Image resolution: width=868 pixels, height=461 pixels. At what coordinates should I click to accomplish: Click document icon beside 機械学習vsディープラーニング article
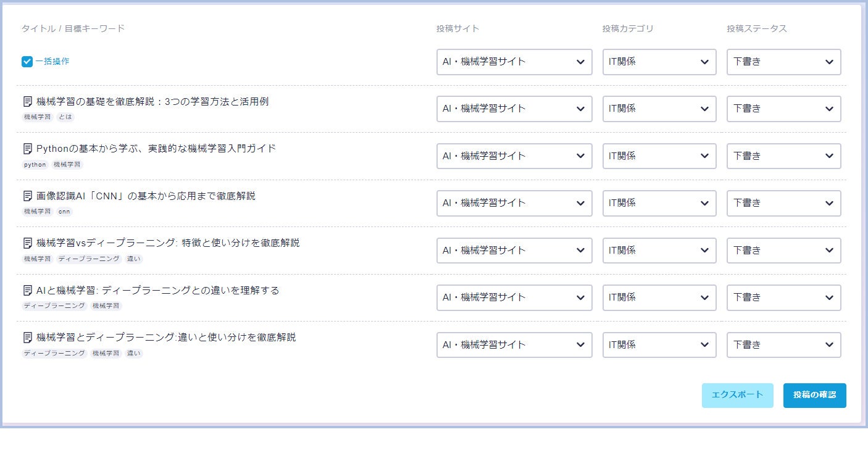tap(27, 243)
